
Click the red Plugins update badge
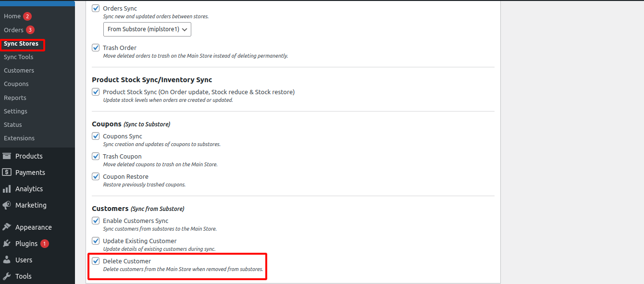[x=45, y=244]
